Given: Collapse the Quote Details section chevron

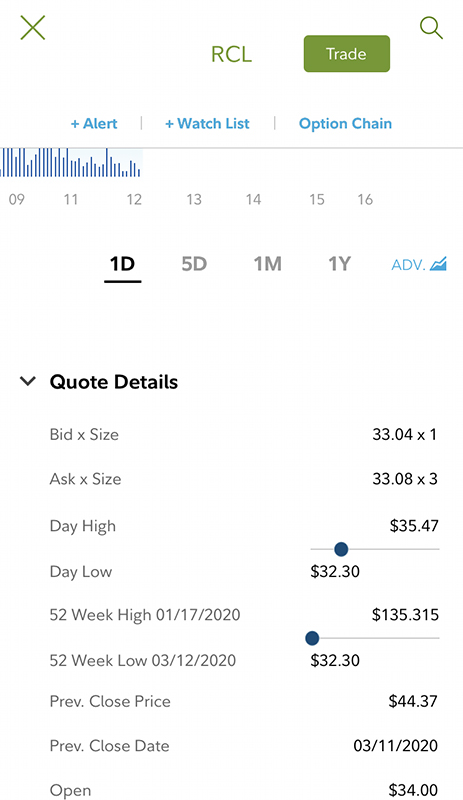Looking at the screenshot, I should tap(28, 381).
